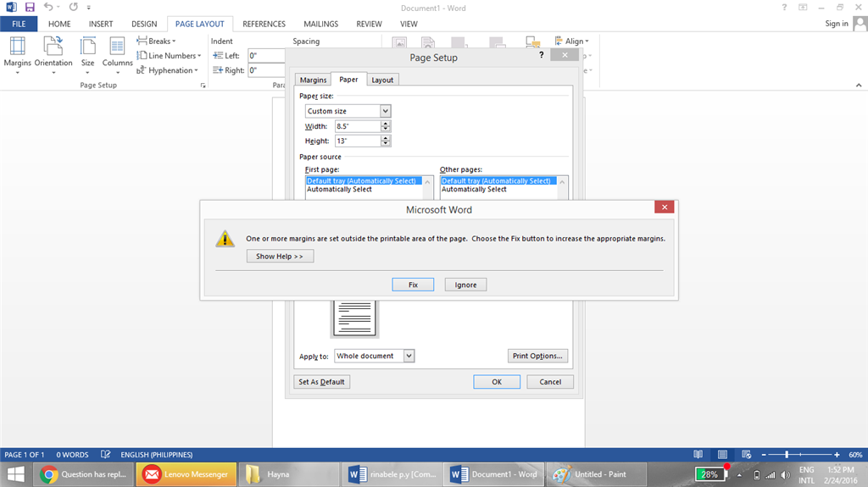This screenshot has height=487, width=868.
Task: Switch to Web Layout view
Action: [x=746, y=454]
